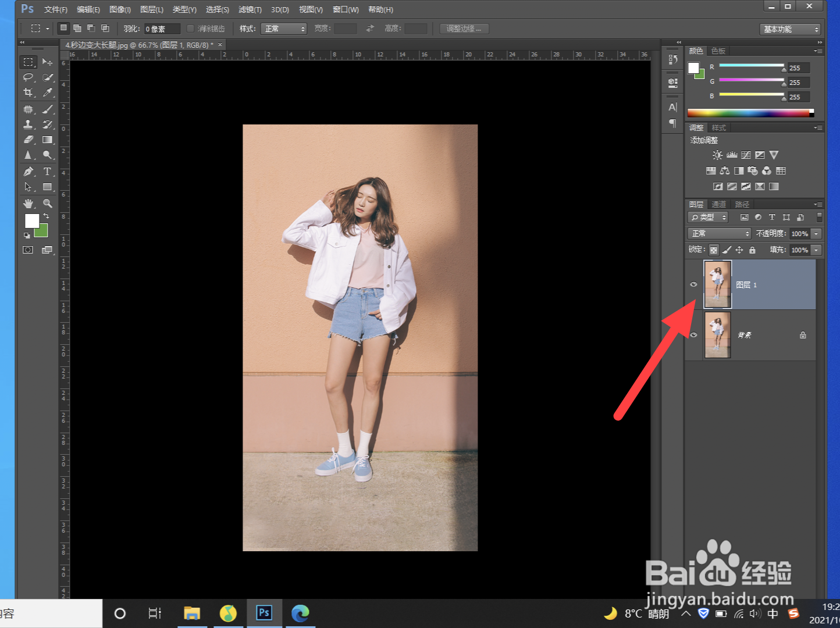Select the Horizontal Type tool
Screen dimensions: 840x628
click(48, 172)
